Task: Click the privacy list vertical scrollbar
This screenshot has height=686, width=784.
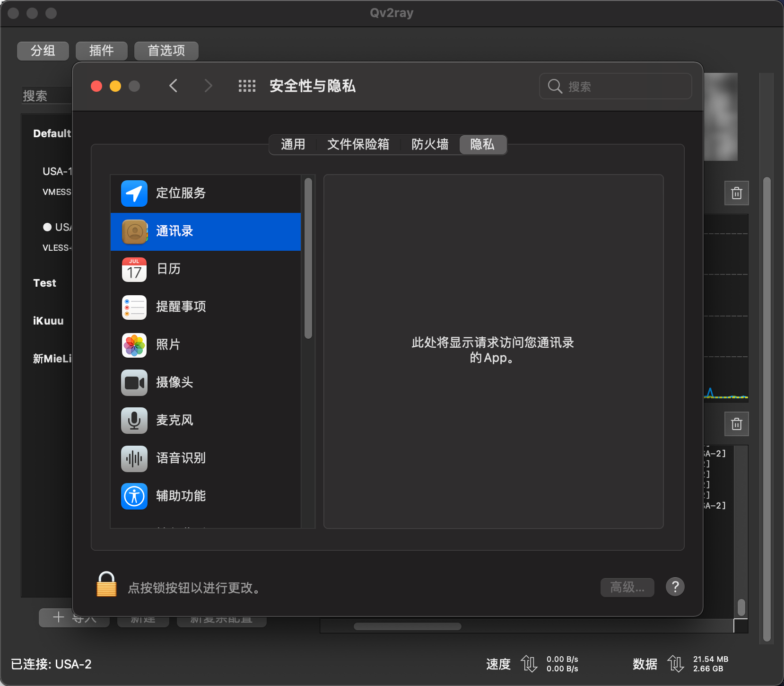Action: pyautogui.click(x=308, y=258)
